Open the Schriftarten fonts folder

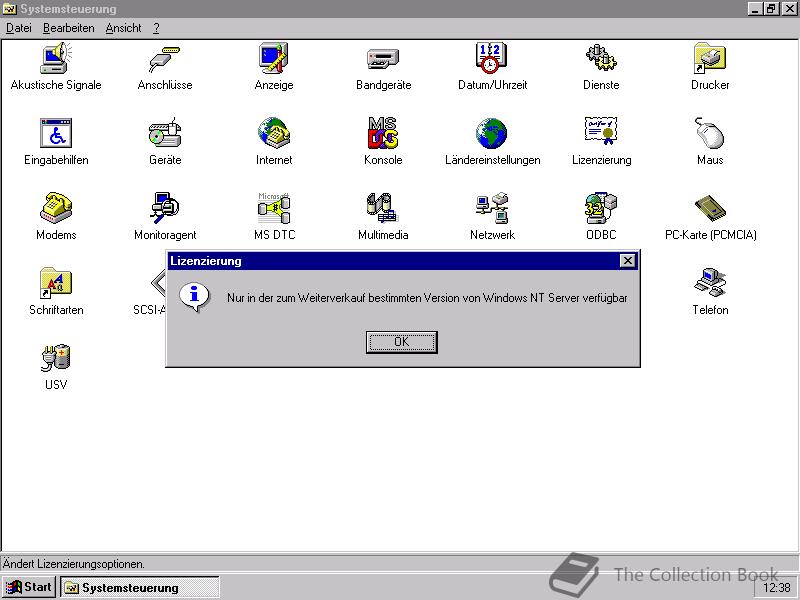tap(56, 283)
